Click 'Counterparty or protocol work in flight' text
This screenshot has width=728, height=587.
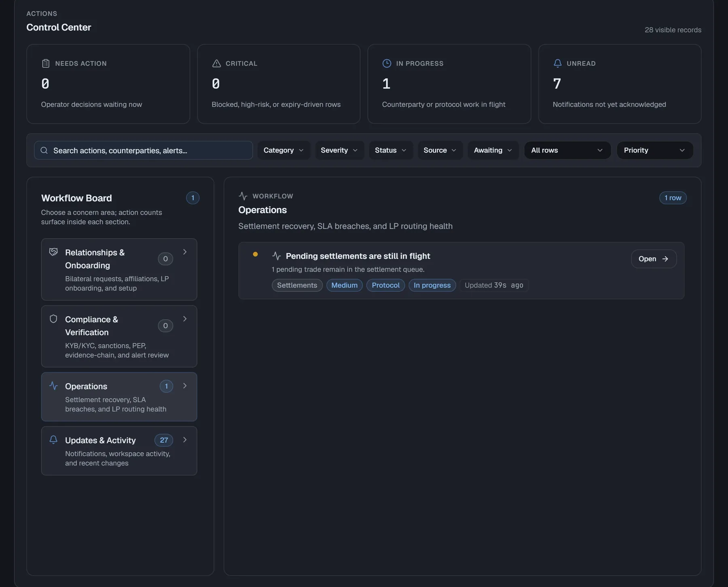coord(444,104)
